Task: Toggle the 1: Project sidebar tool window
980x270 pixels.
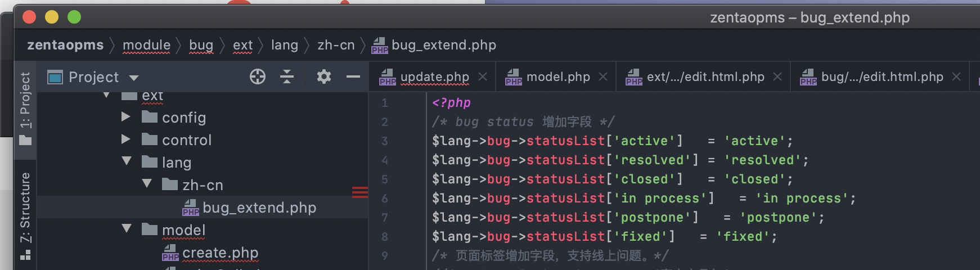Action: tap(25, 108)
